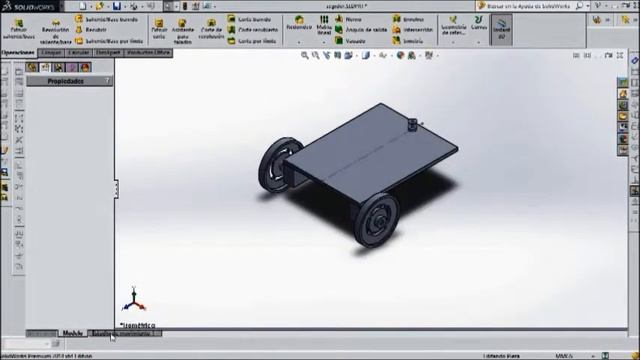640x360 pixels.
Task: Click the Print icon in title toolbar
Action: (133, 6)
